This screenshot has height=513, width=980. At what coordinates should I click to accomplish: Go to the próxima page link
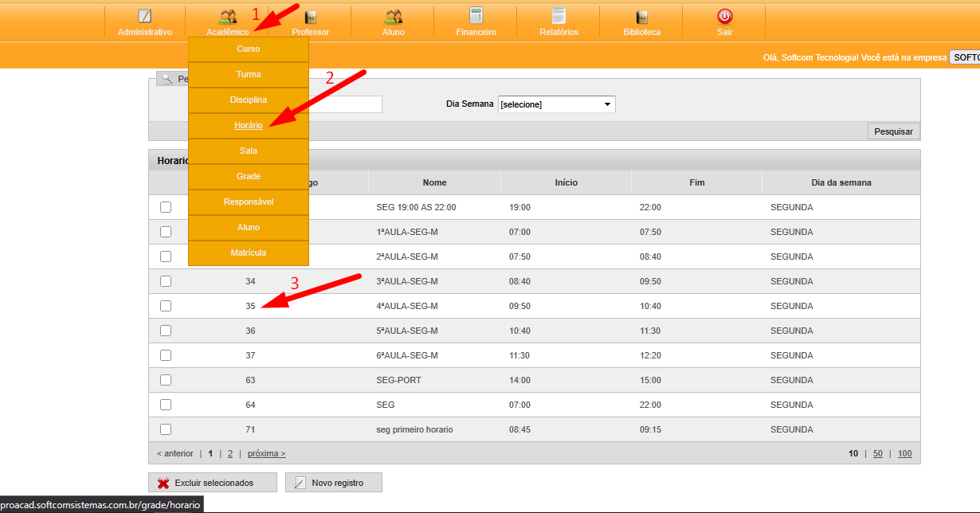click(x=266, y=453)
